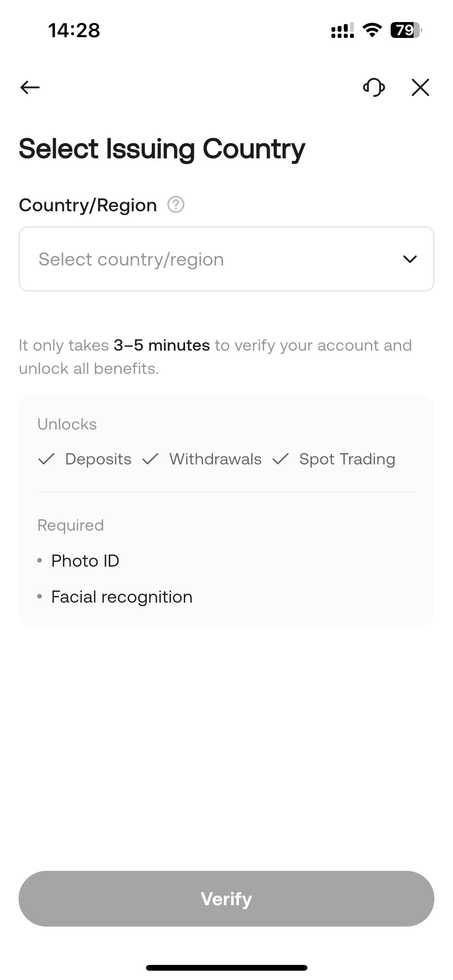This screenshot has height=980, width=453.
Task: Tap the Wi-Fi status icon
Action: point(372,30)
